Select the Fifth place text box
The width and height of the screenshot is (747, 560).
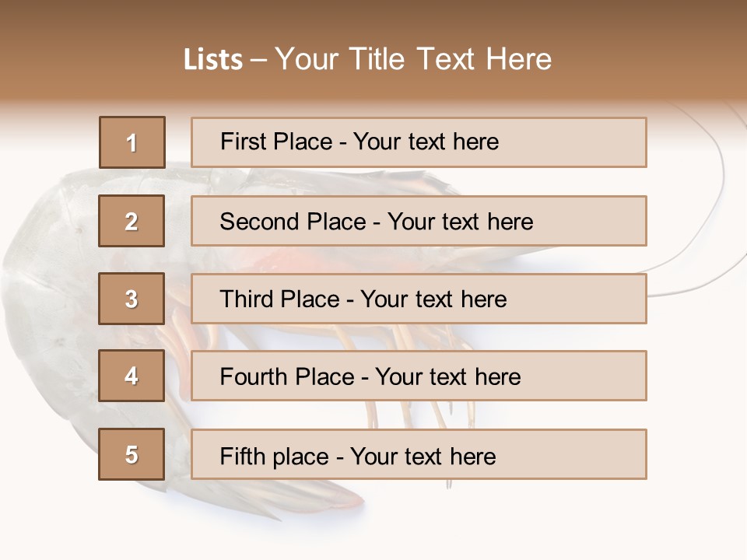(419, 454)
